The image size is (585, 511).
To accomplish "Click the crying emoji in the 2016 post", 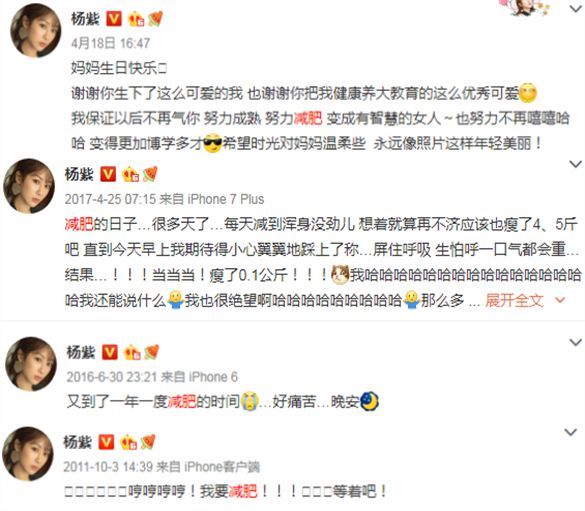I will [x=250, y=401].
